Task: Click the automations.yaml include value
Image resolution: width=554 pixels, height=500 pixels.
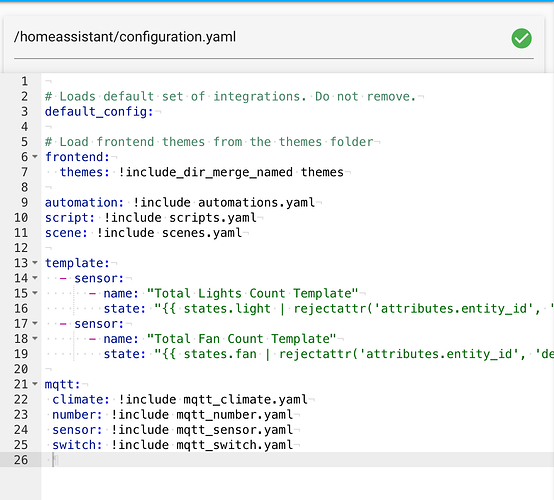Action: (224, 202)
